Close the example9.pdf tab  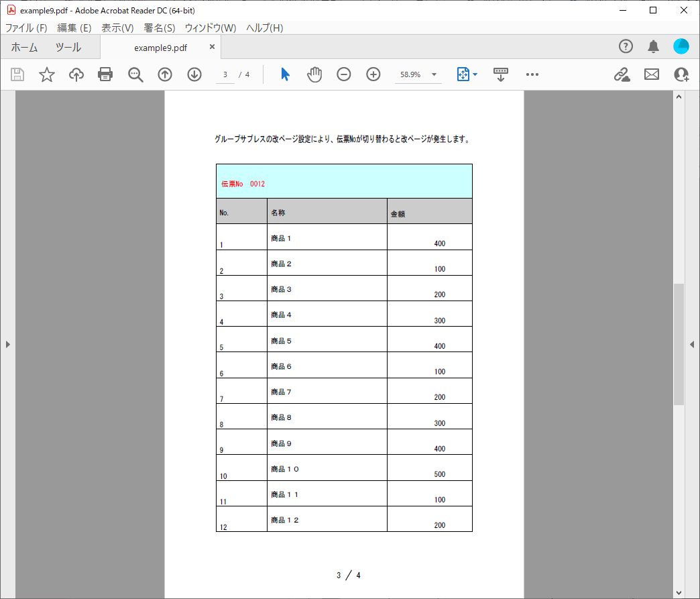pyautogui.click(x=212, y=47)
